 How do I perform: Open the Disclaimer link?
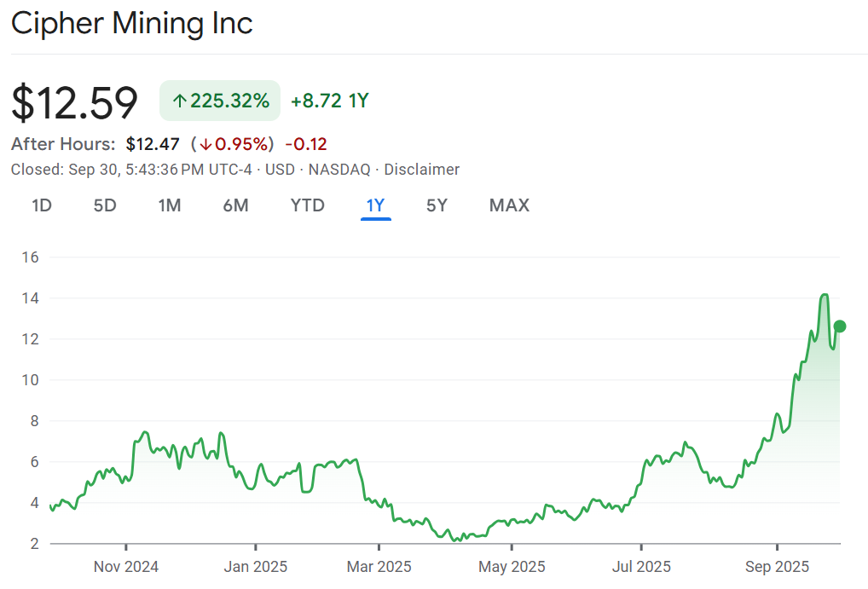421,170
